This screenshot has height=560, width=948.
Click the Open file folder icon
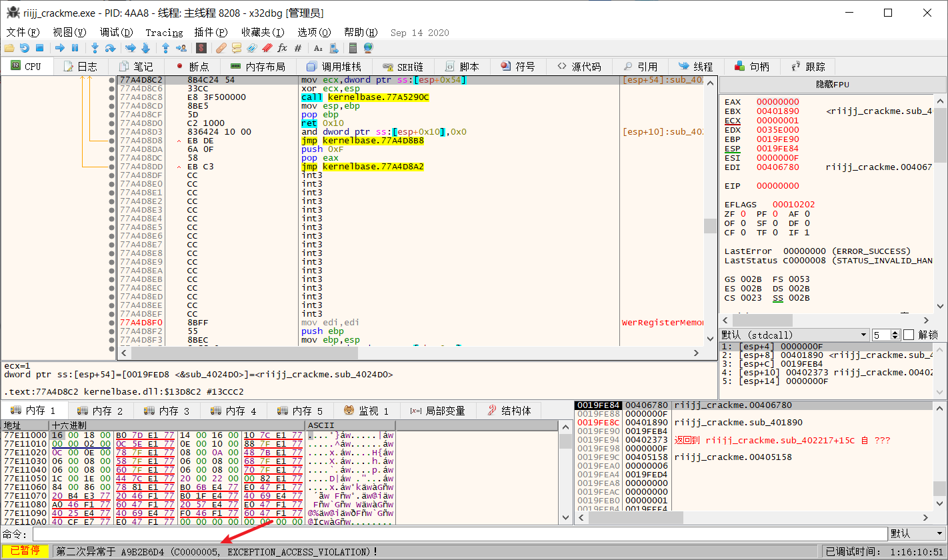(x=9, y=48)
